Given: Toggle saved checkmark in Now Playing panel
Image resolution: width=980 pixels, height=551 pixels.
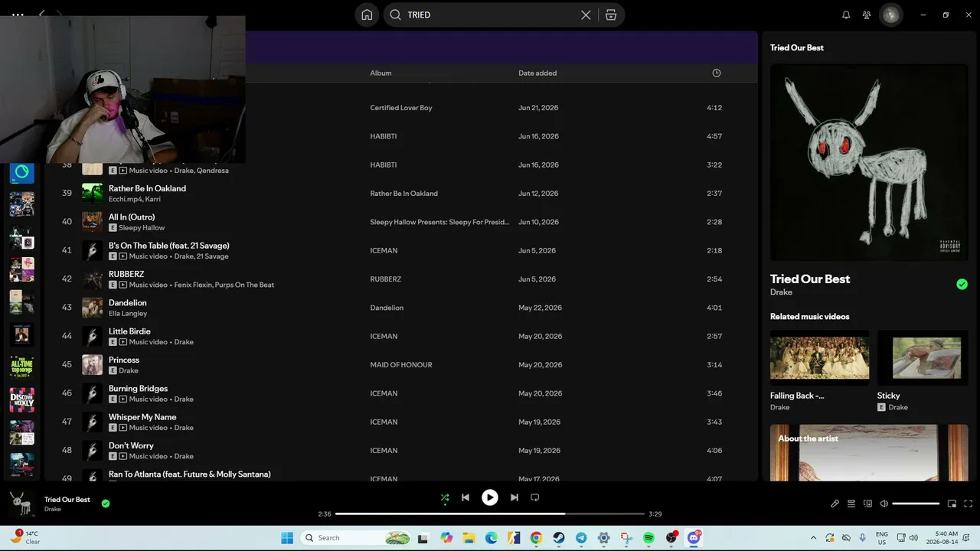Looking at the screenshot, I should coord(962,285).
